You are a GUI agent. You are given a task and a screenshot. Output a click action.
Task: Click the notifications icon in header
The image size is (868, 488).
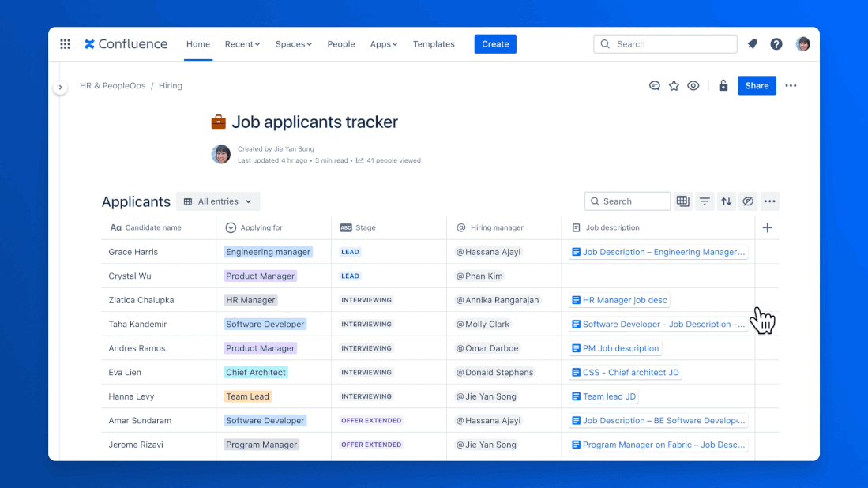point(752,44)
